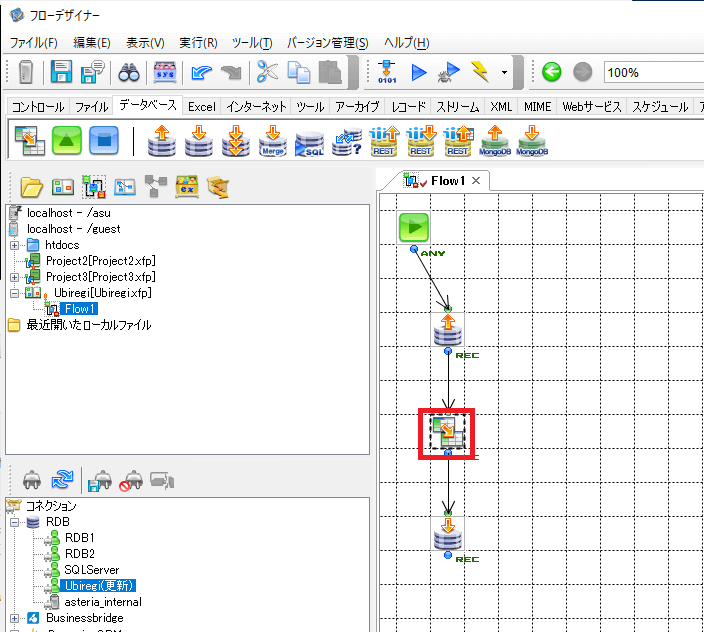Click the green Start component on canvas
The width and height of the screenshot is (704, 632).
(414, 227)
